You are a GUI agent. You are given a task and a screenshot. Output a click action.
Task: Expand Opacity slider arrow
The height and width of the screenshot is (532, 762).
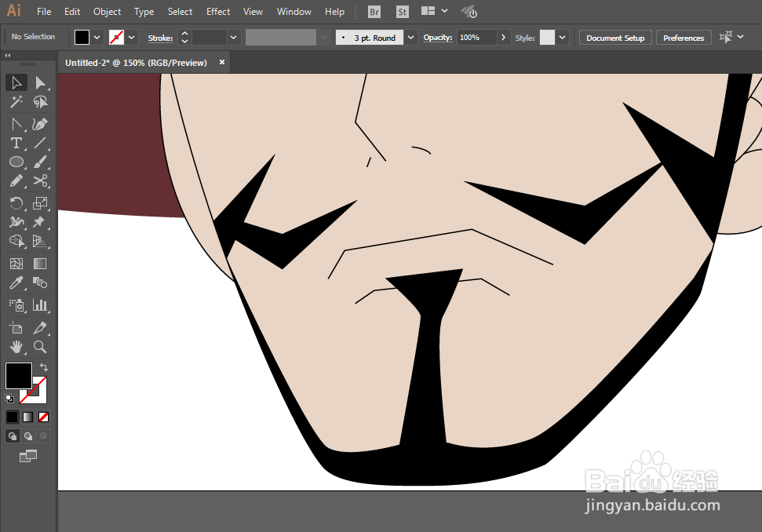point(504,38)
